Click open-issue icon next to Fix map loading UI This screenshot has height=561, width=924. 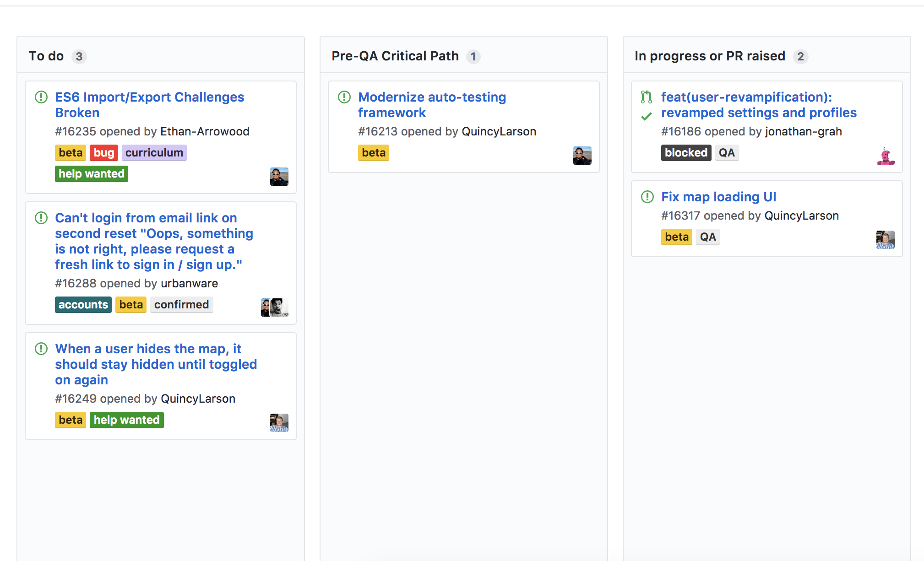pyautogui.click(x=647, y=197)
